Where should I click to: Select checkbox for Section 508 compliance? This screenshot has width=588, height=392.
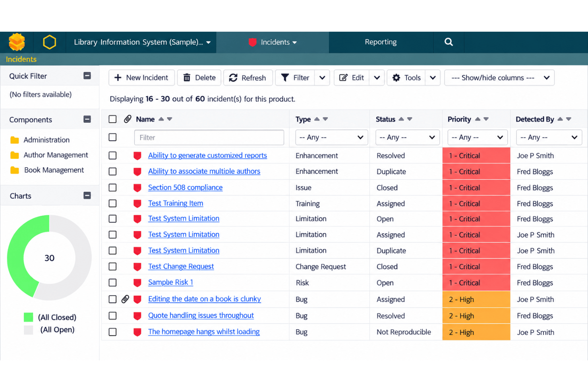[113, 187]
